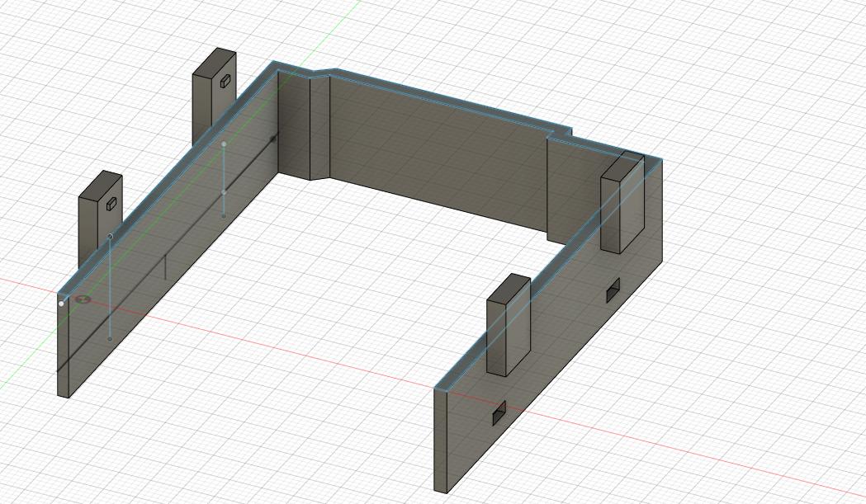Select bottom point of the rear vertical sketch line
This screenshot has width=866, height=504.
(224, 216)
